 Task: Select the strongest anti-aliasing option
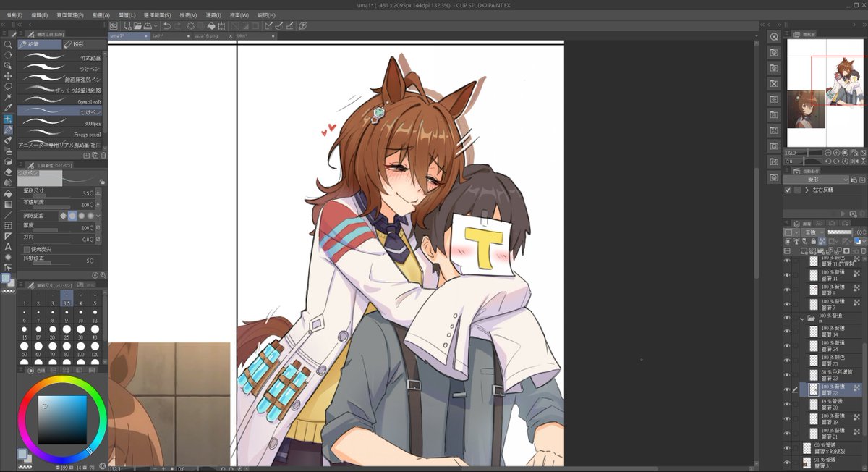pos(90,216)
